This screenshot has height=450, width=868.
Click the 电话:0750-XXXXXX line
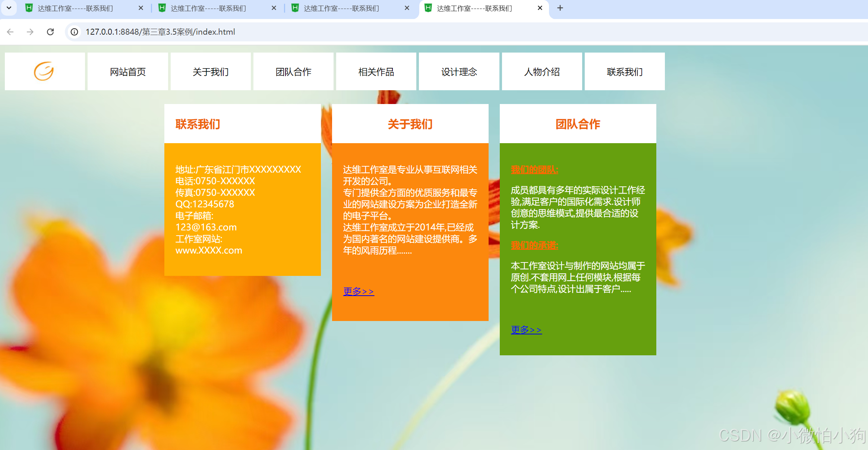point(215,181)
